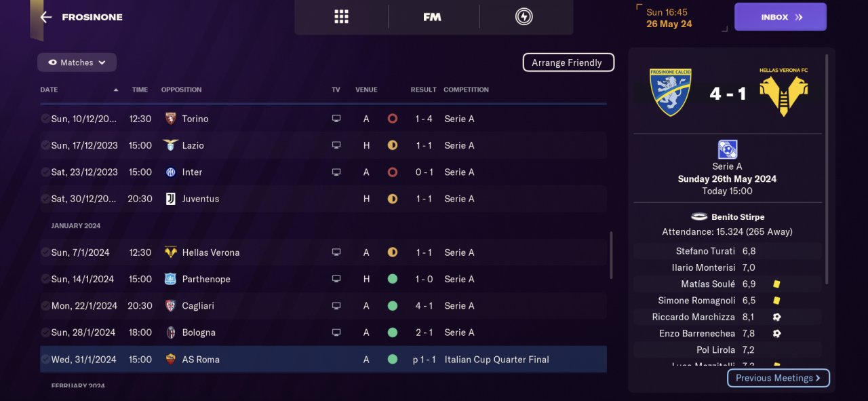Click the lightning bolt quick action icon
Image resolution: width=868 pixels, height=401 pixels.
(x=524, y=17)
